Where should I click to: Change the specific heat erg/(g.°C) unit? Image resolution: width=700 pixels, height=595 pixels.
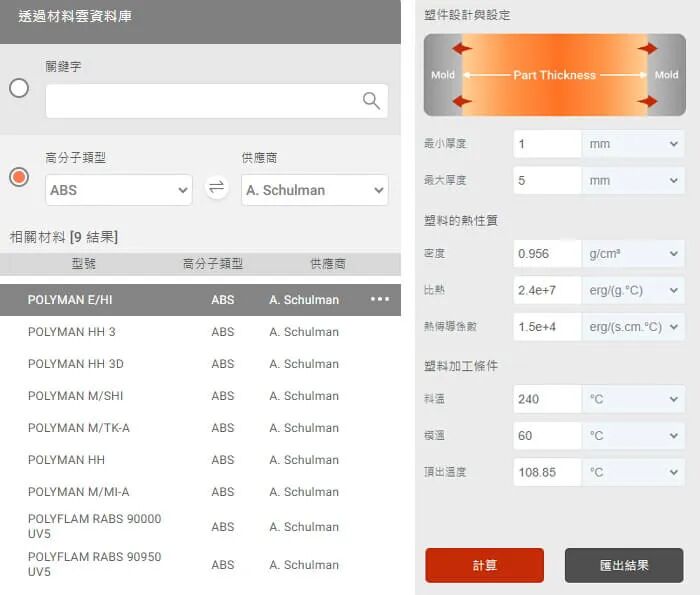pyautogui.click(x=633, y=290)
